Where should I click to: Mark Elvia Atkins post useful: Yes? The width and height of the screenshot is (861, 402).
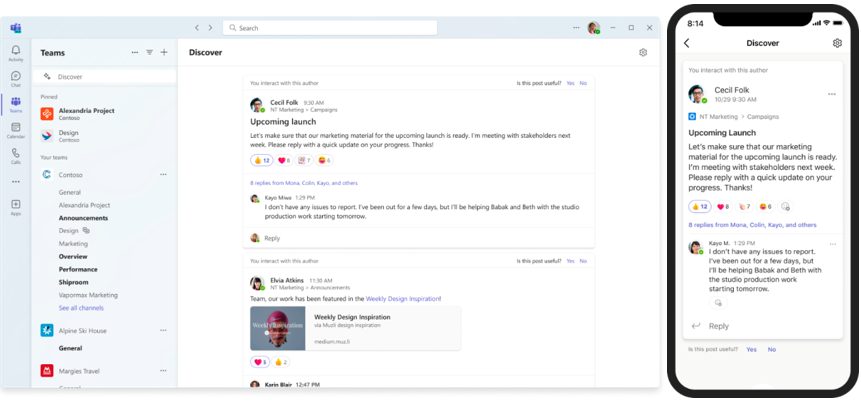(571, 261)
